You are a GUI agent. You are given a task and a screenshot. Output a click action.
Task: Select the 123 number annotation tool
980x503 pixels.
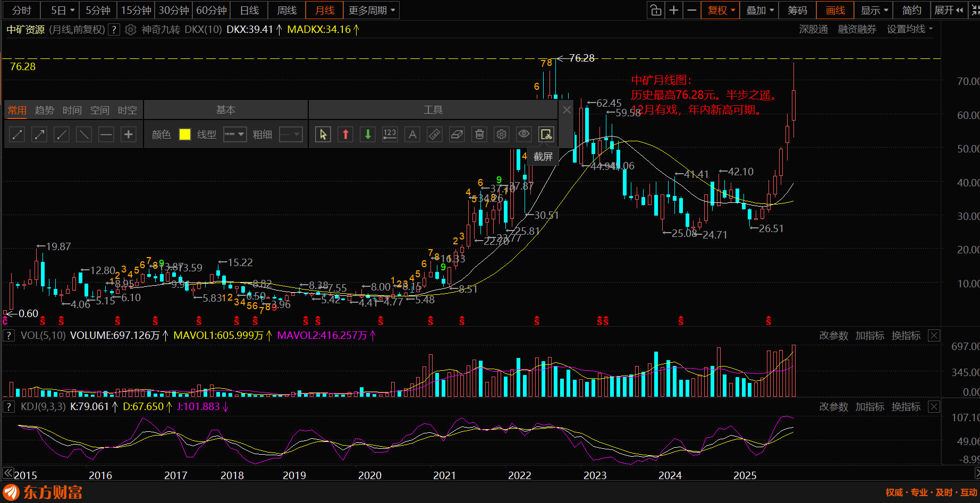[390, 134]
